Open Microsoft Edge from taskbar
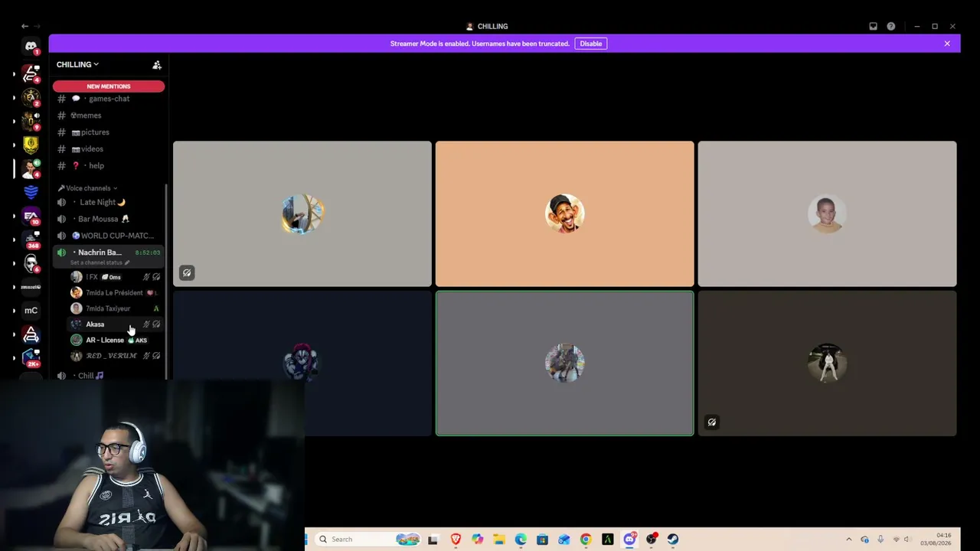Screen dimensions: 980x551 (521, 540)
